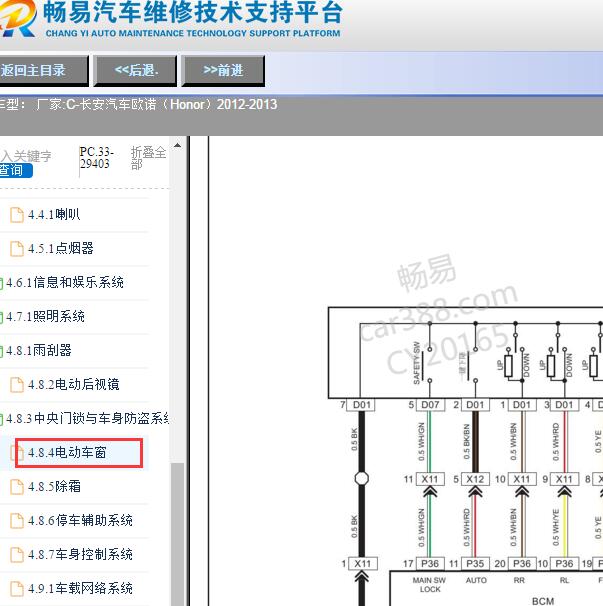603x606 pixels.
Task: Open the 4.8.2电动后视镜 tree item
Action: (73, 385)
